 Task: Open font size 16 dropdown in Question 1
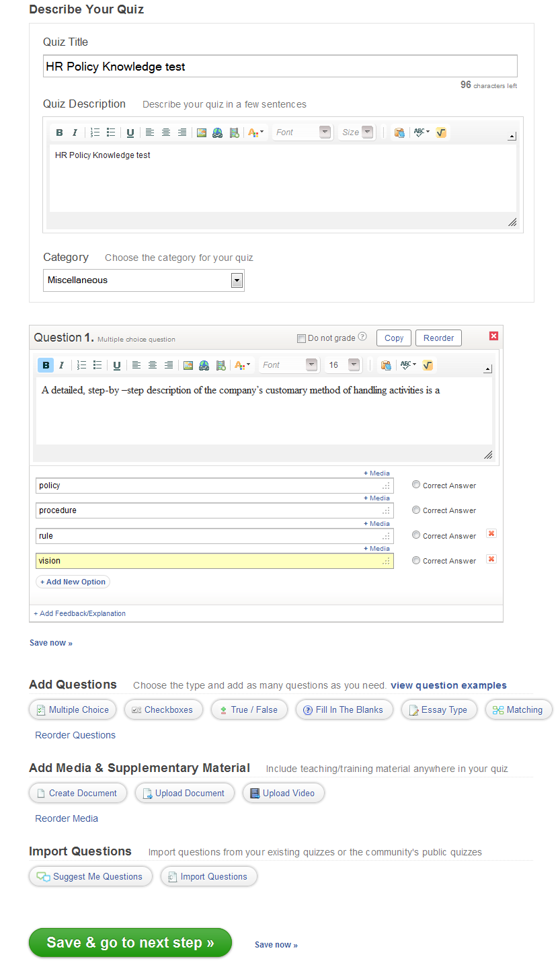click(354, 365)
